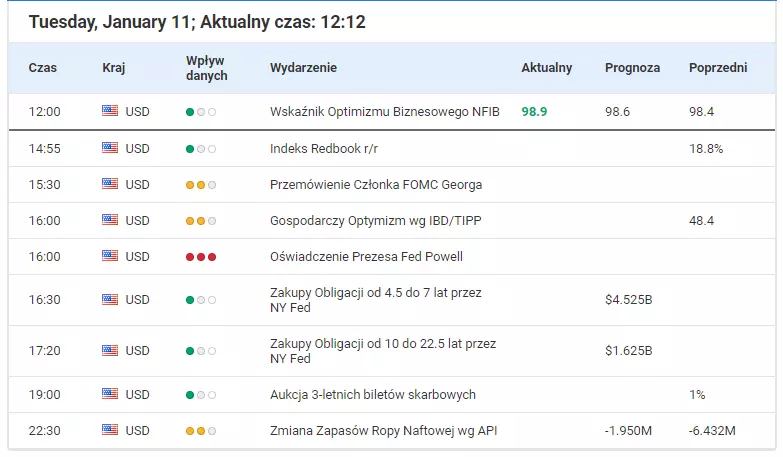This screenshot has height=457, width=783.
Task: Click the time 12:00 in the first row
Action: 44,111
